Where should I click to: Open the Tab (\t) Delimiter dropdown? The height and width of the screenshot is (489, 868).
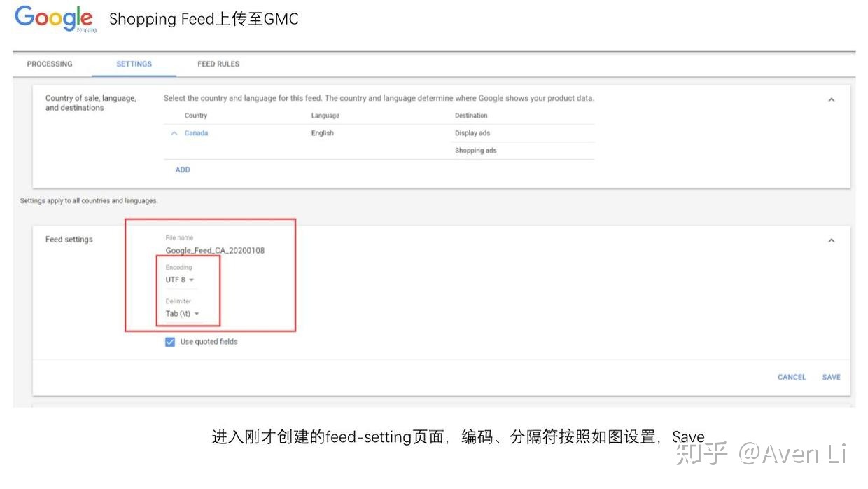click(182, 313)
